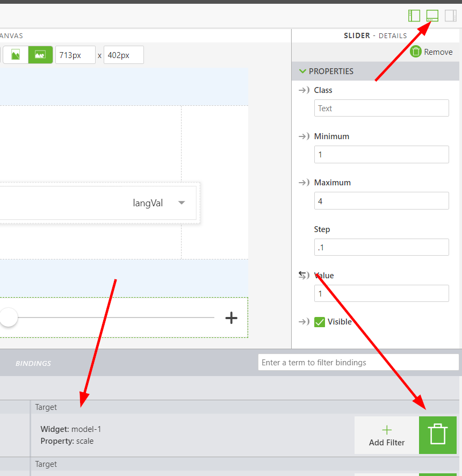Click the binding arrow beside Minimum property
Screen dimensions: 462x476
point(304,136)
